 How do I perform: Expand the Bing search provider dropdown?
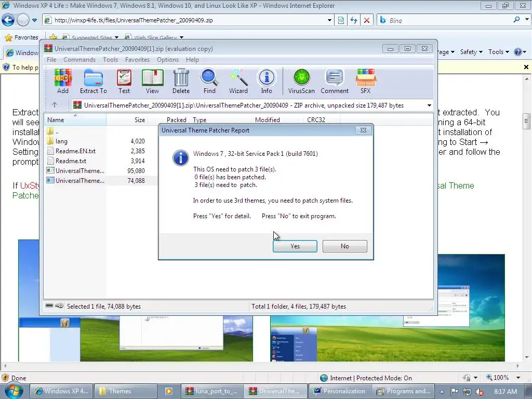(x=527, y=20)
